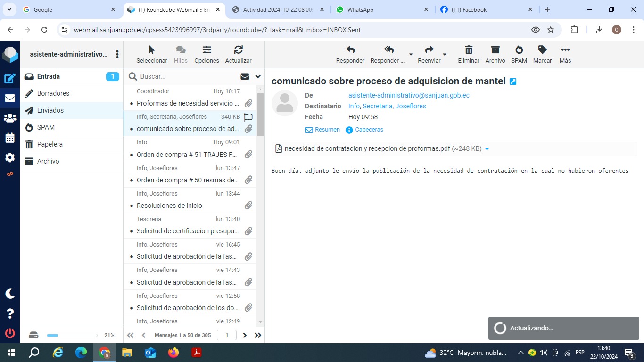Expand the PDF attachment options arrow
The width and height of the screenshot is (644, 362).
pos(487,149)
